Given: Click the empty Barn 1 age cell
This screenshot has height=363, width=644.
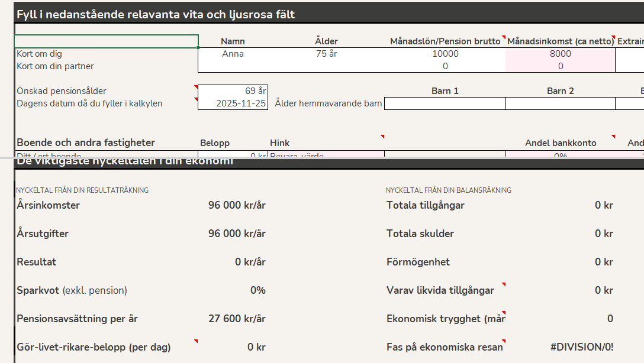Looking at the screenshot, I should click(x=445, y=103).
